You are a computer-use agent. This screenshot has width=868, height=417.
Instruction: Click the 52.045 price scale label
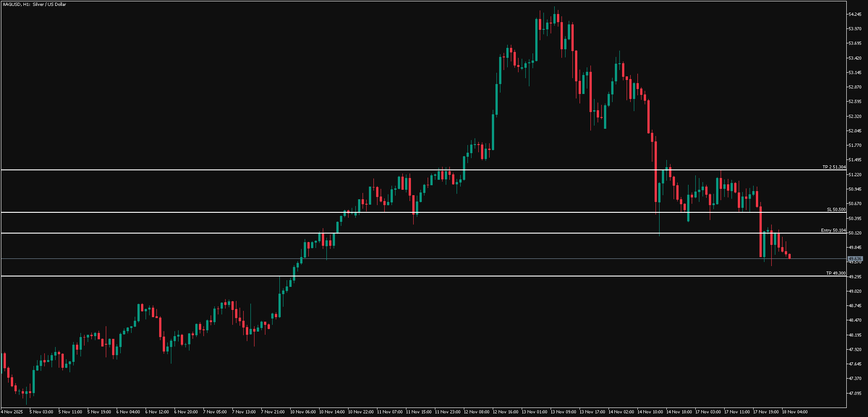[855, 131]
